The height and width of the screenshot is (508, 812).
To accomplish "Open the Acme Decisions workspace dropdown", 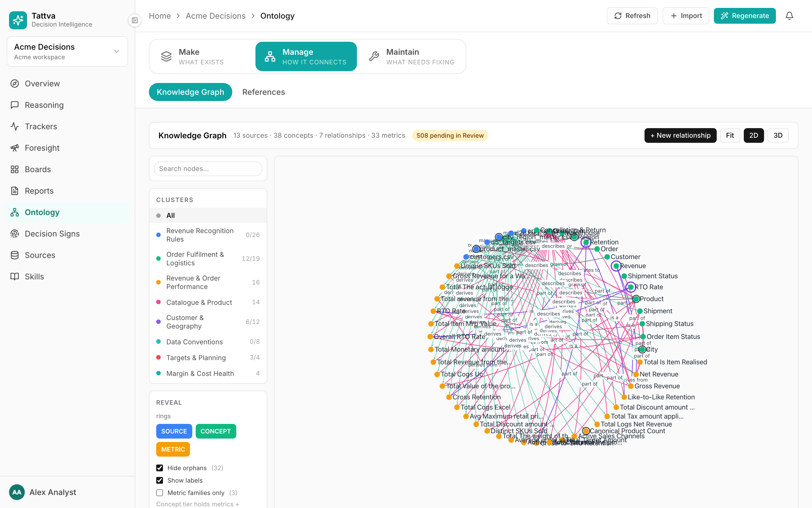I will coord(67,51).
